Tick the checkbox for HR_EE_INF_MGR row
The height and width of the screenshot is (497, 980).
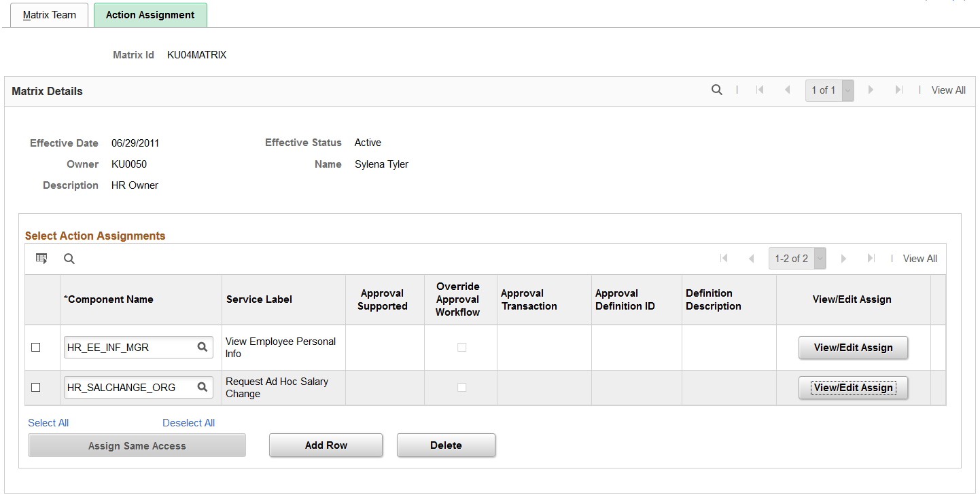(36, 347)
